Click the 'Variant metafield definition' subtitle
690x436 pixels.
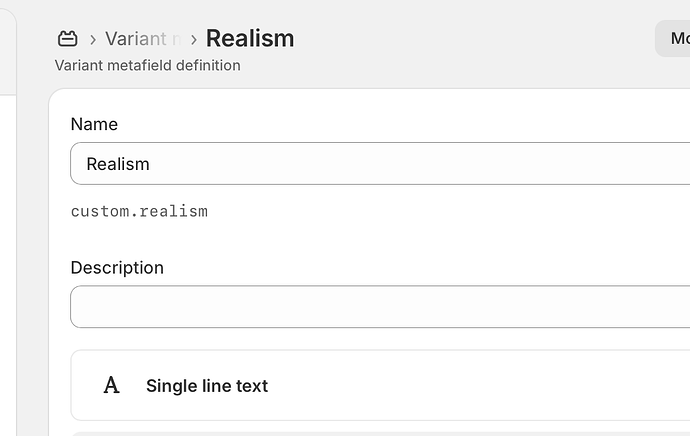point(147,66)
